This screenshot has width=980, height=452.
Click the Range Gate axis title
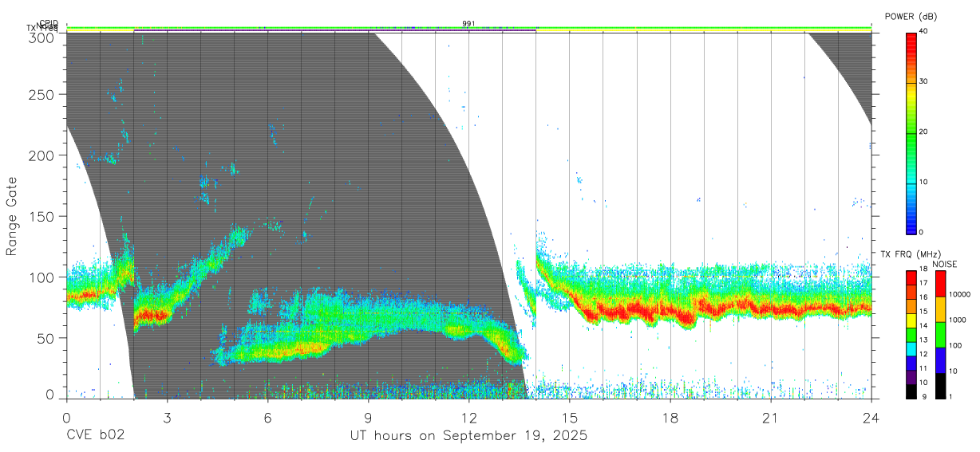(x=13, y=215)
